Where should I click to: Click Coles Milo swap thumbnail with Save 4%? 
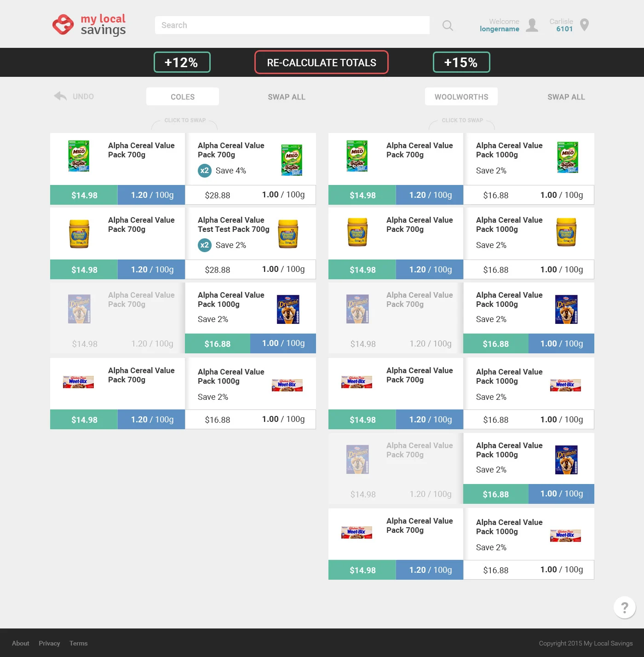(x=292, y=160)
